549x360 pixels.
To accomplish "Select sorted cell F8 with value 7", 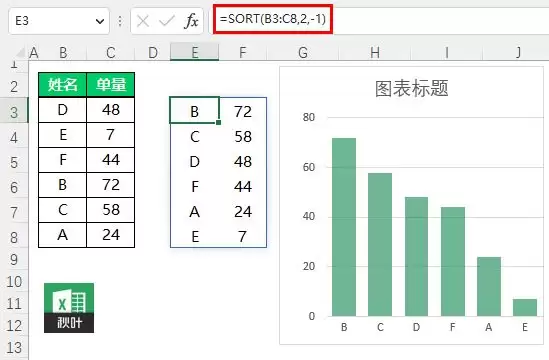I will (243, 236).
